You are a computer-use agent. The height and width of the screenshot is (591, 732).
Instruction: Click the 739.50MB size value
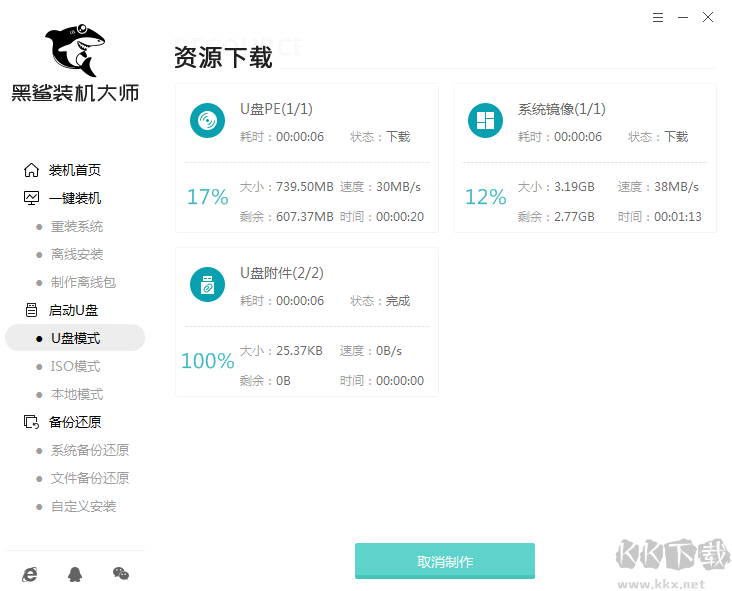click(x=305, y=187)
